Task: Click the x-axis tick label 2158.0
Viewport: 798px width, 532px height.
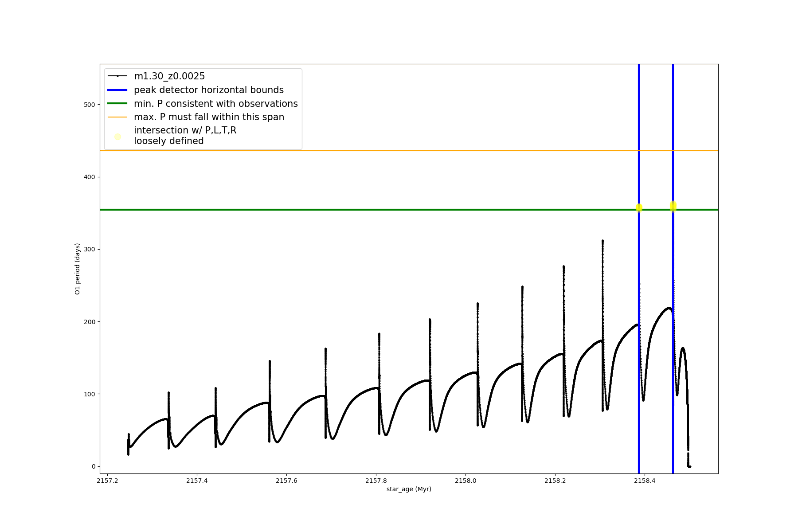Action: coord(465,481)
